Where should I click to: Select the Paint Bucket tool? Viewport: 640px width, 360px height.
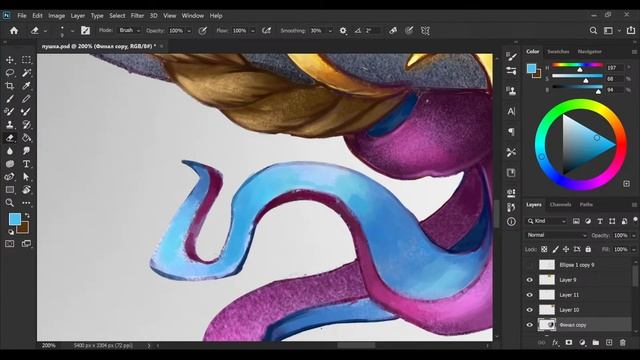tap(26, 138)
